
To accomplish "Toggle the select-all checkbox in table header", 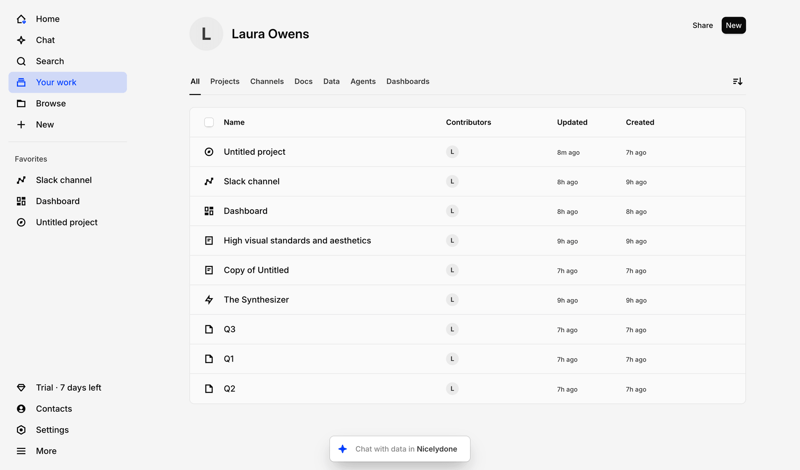I will [x=209, y=122].
